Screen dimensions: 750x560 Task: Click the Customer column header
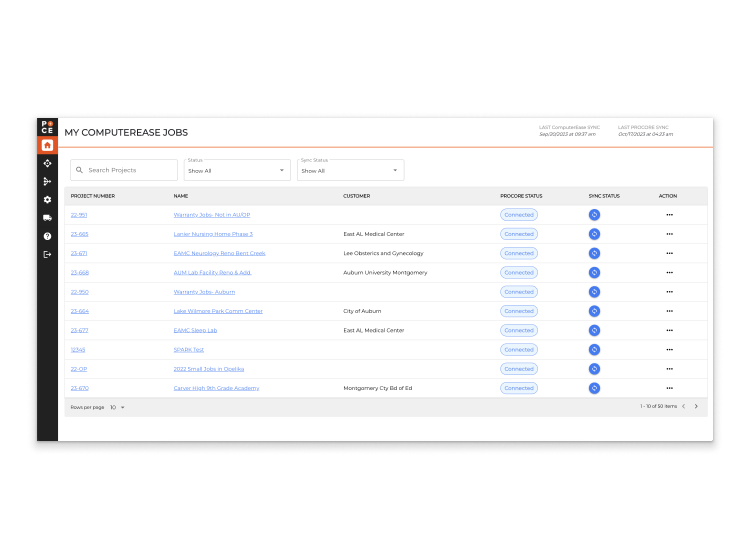coord(357,196)
